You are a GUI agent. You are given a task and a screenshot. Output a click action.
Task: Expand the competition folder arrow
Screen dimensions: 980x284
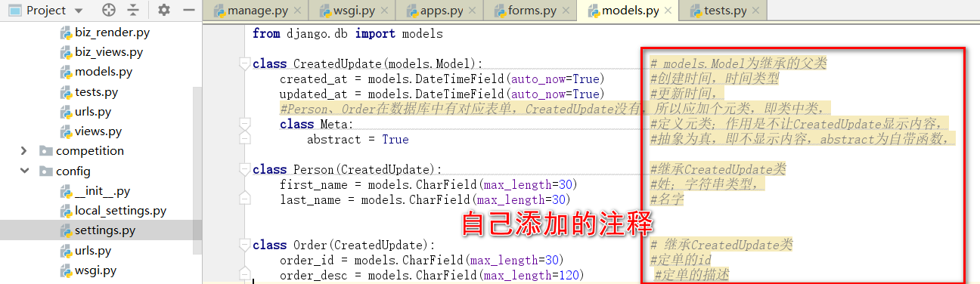click(24, 151)
